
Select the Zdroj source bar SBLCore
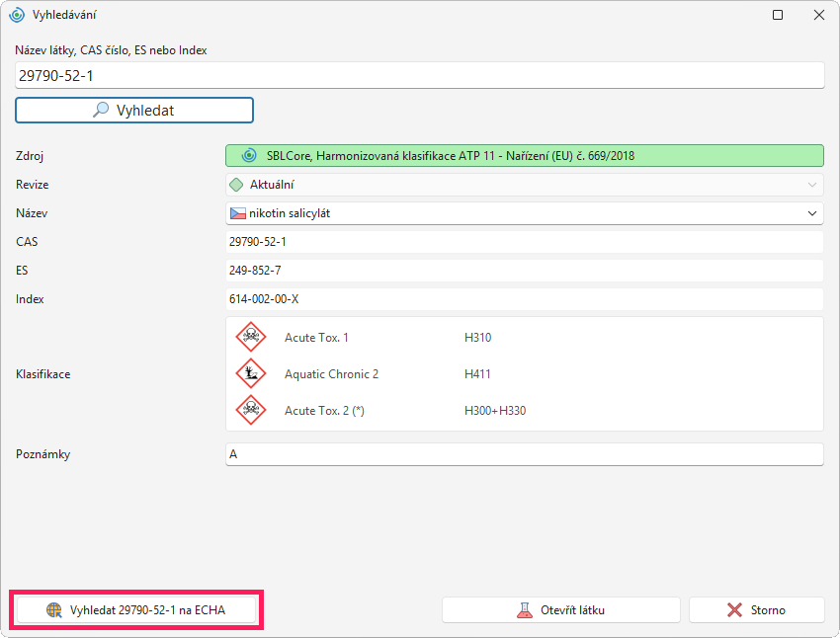click(525, 156)
